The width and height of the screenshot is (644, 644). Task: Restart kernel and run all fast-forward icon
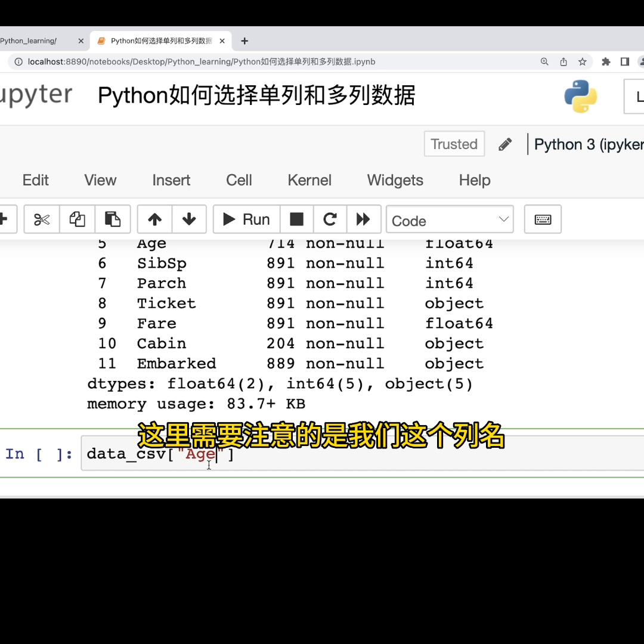pyautogui.click(x=364, y=219)
